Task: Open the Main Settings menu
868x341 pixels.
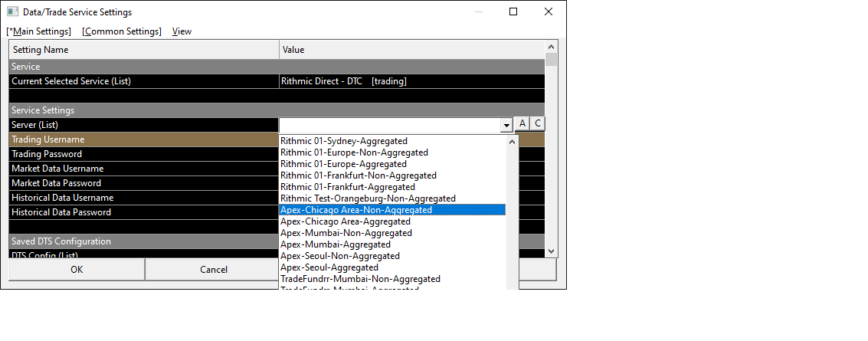Action: pos(39,31)
